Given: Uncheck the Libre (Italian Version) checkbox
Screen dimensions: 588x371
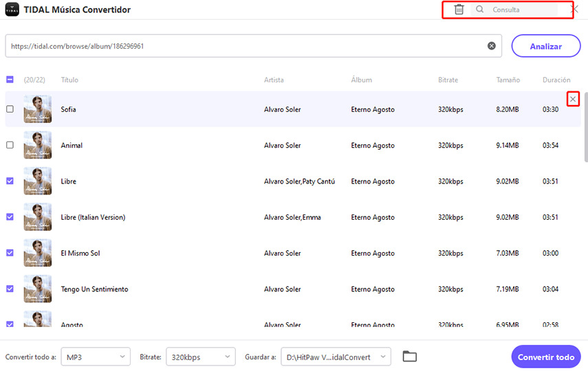Looking at the screenshot, I should [x=10, y=217].
